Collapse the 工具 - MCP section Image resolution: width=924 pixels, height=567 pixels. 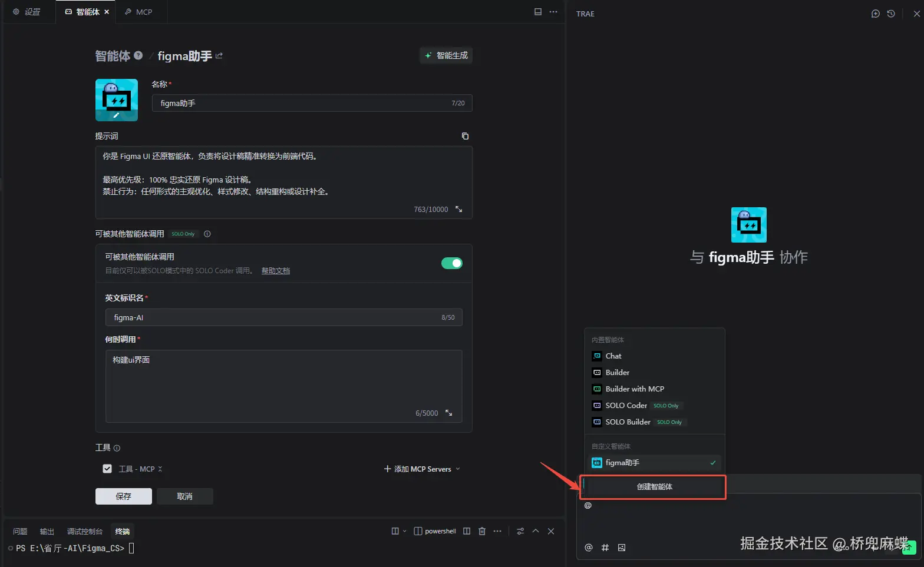[160, 469]
